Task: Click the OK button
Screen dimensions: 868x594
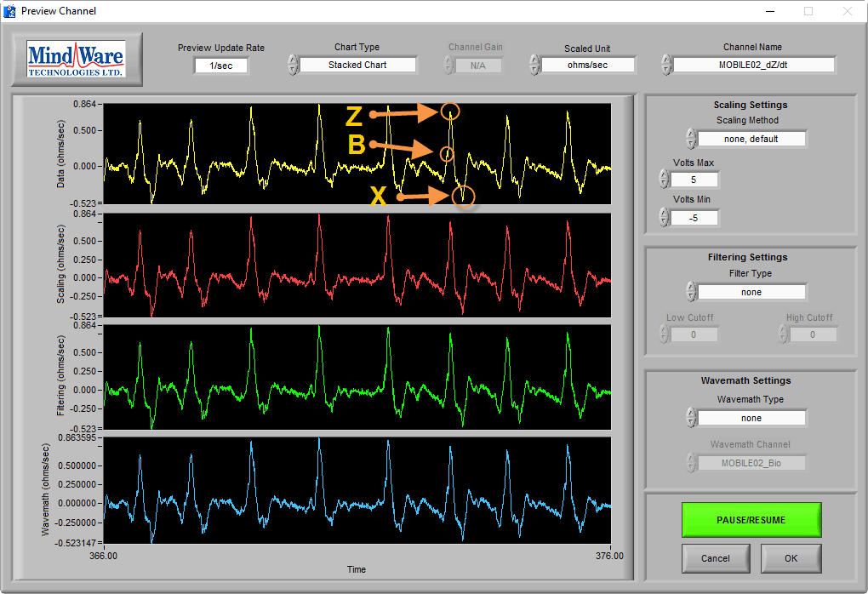Action: [791, 558]
